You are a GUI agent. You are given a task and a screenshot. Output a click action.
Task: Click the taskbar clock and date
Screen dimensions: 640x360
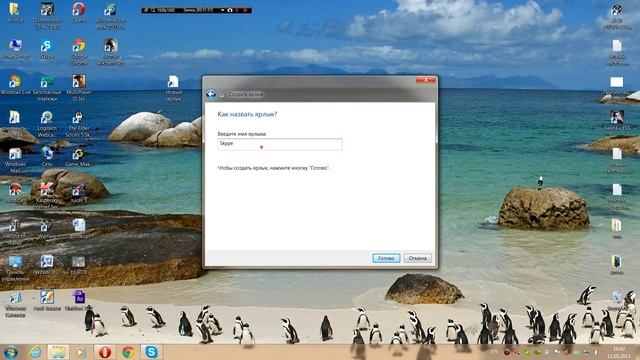[618, 352]
